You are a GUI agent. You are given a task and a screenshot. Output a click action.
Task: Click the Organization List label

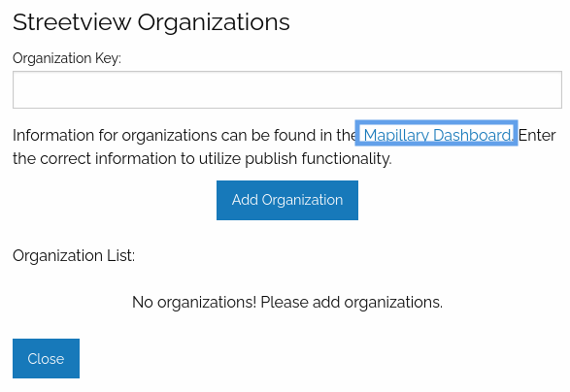tap(74, 256)
